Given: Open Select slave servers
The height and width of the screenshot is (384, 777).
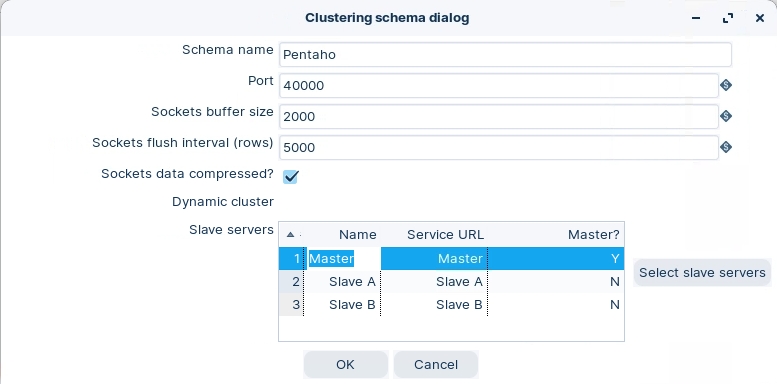Looking at the screenshot, I should point(702,273).
